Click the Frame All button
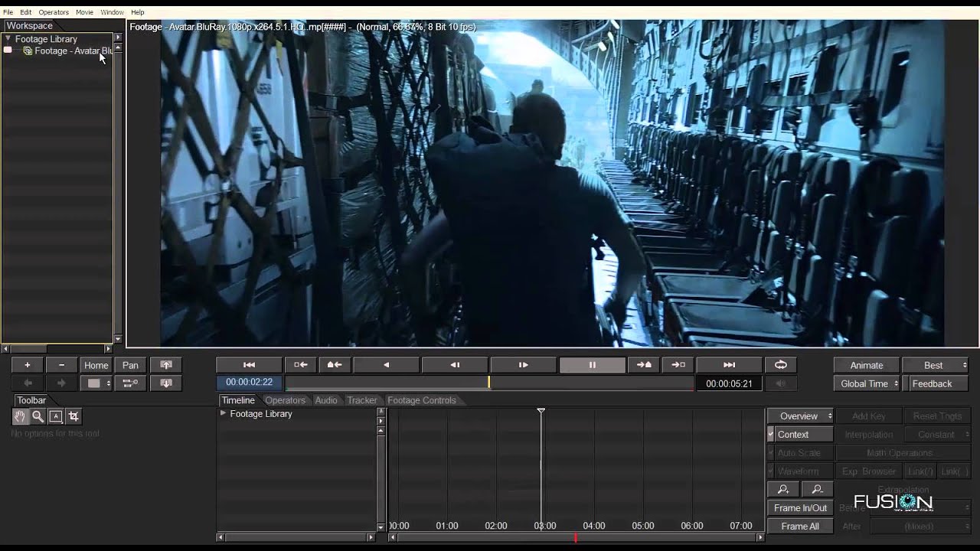 pyautogui.click(x=800, y=526)
